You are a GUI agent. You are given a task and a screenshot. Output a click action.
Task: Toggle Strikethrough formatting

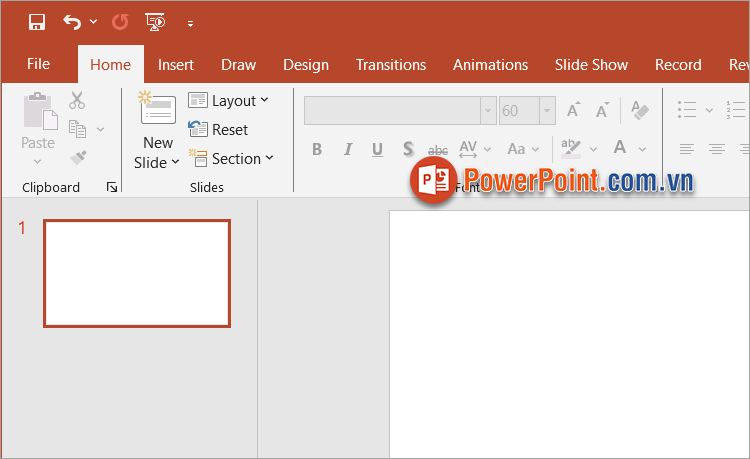[438, 150]
